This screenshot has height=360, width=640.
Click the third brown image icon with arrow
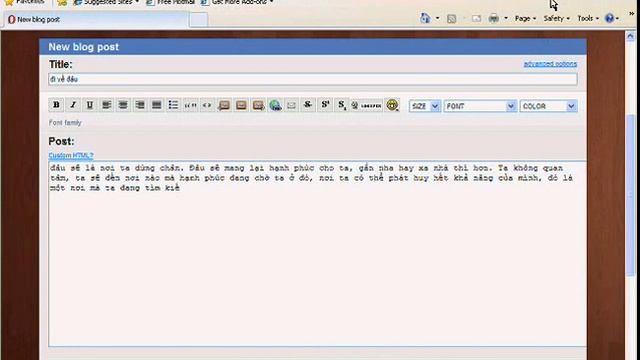258,105
